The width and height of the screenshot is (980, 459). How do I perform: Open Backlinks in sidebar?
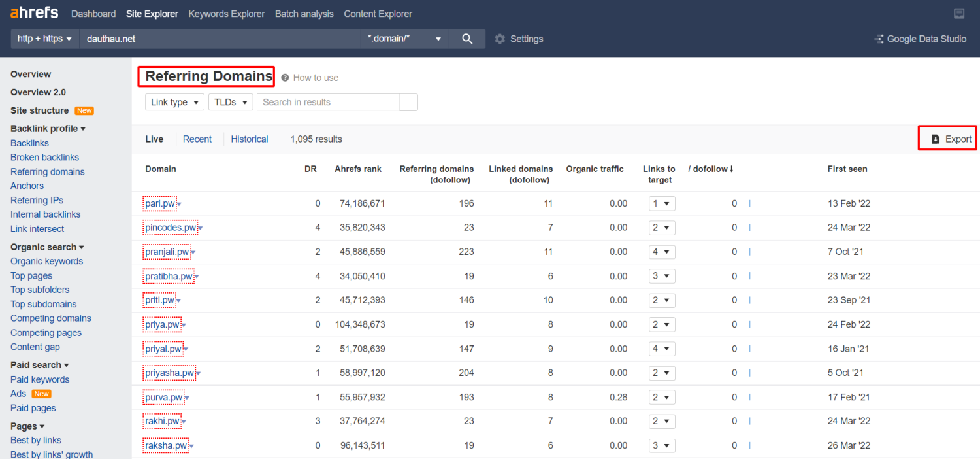(29, 143)
